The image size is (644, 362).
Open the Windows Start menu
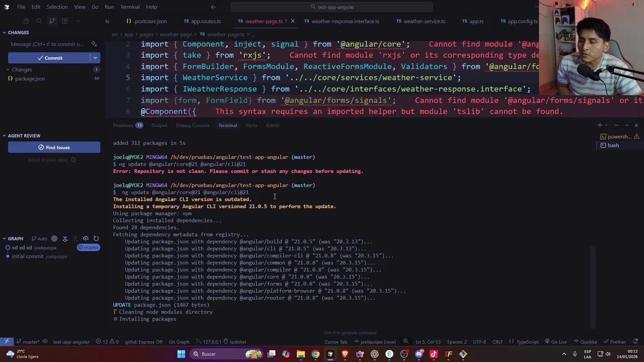(x=181, y=354)
